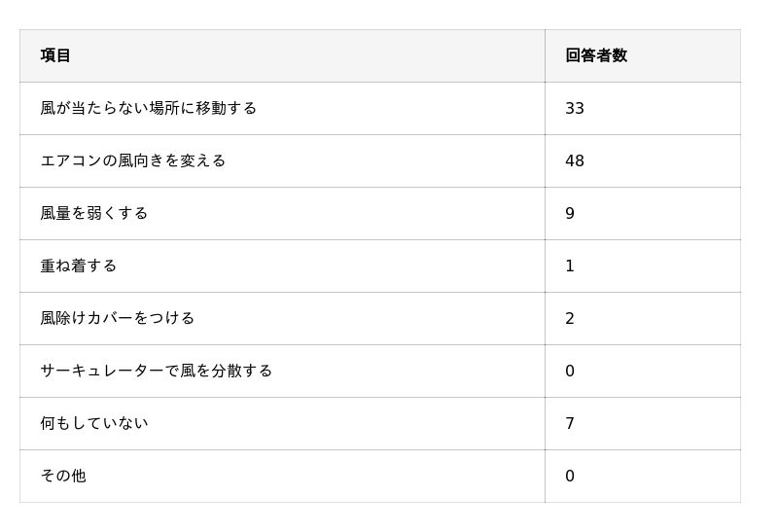Select the その他 row label
Image resolution: width=778 pixels, height=532 pixels.
[x=62, y=476]
